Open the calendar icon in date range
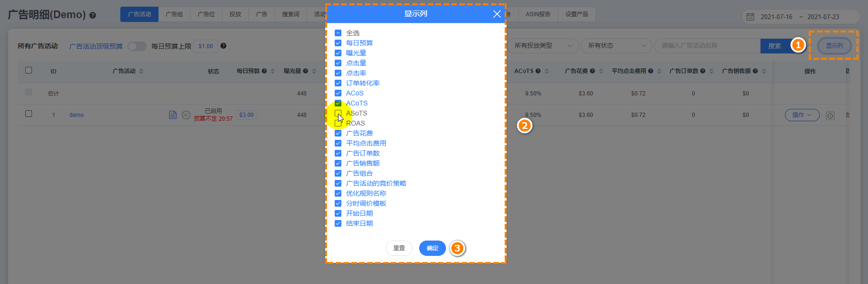 pyautogui.click(x=751, y=17)
